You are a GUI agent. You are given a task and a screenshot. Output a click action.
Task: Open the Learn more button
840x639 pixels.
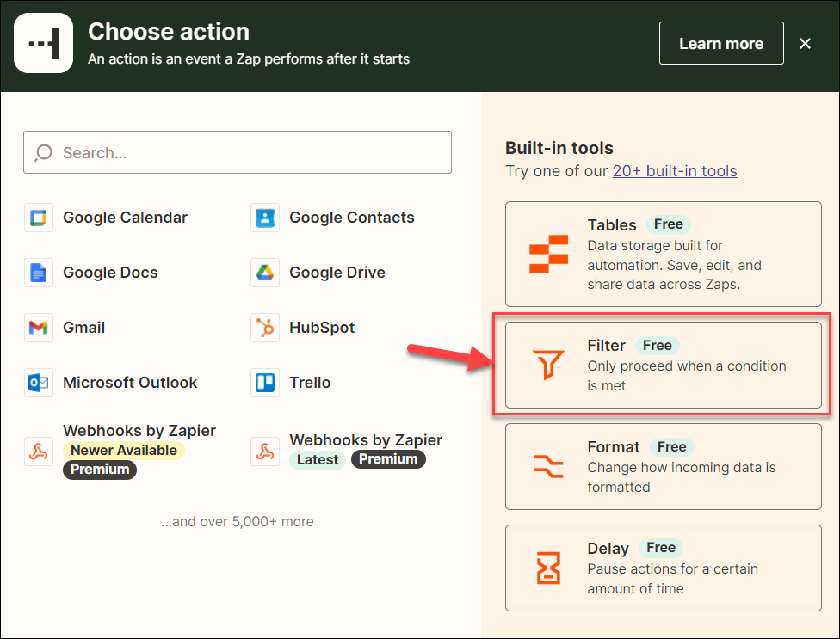tap(721, 43)
